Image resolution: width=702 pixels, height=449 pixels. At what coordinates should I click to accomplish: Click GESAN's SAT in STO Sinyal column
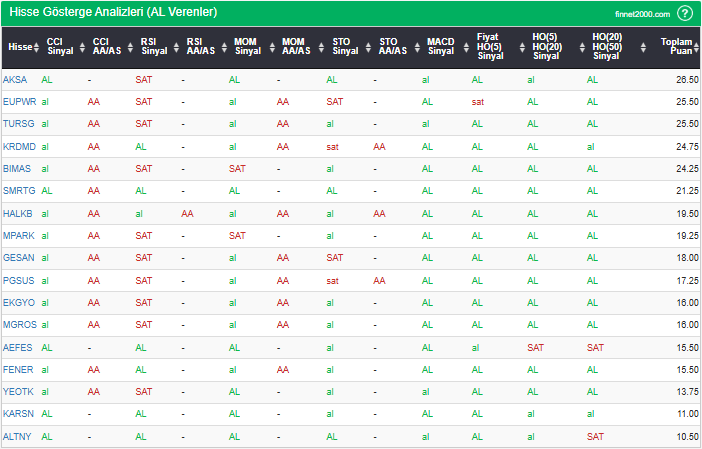point(335,258)
